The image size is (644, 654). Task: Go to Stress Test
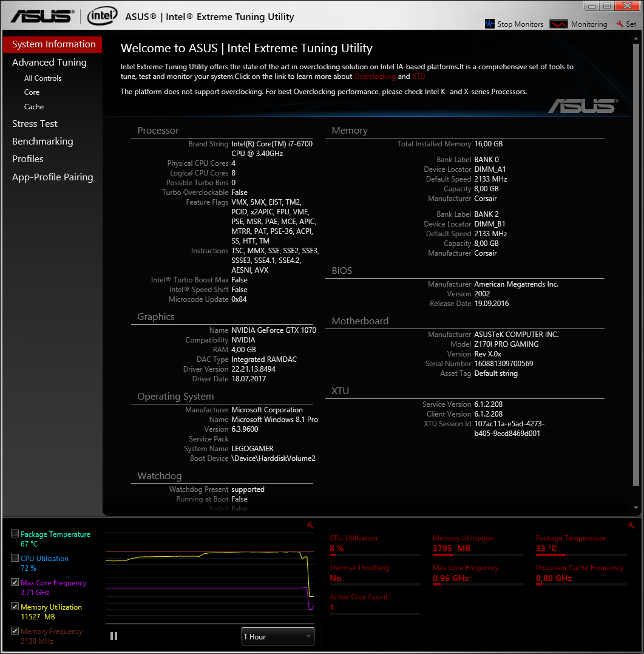[35, 124]
